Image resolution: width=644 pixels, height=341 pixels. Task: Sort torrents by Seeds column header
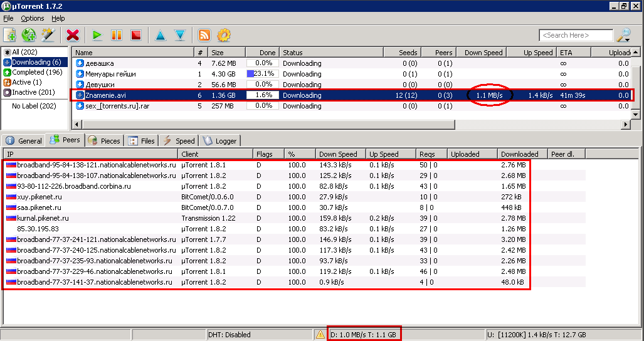(x=402, y=53)
